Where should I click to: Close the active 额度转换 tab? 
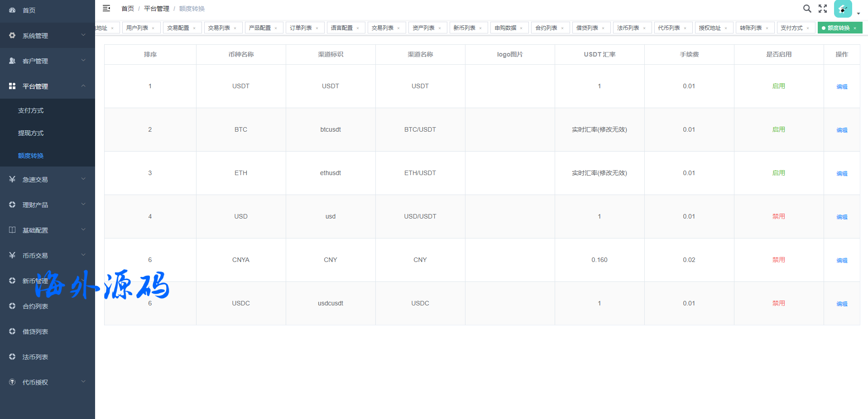(x=855, y=28)
